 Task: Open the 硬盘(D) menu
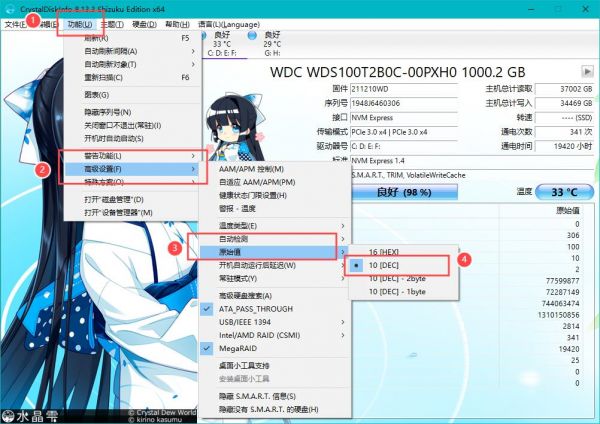144,24
